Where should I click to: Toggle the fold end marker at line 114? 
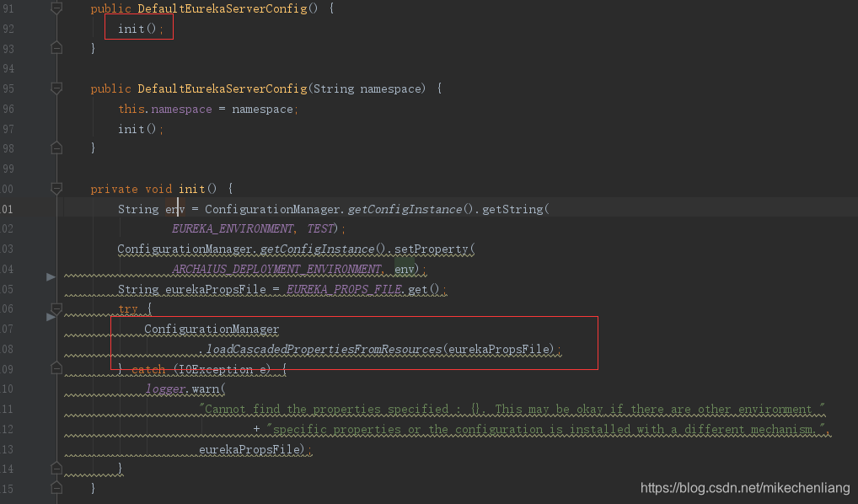tap(56, 469)
